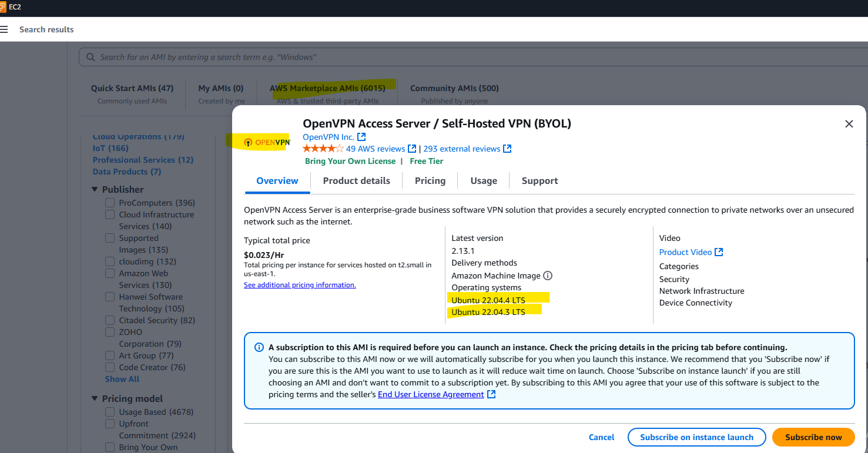Viewport: 868px width, 453px height.
Task: Close the OpenVPN dialog with X icon
Action: point(849,124)
